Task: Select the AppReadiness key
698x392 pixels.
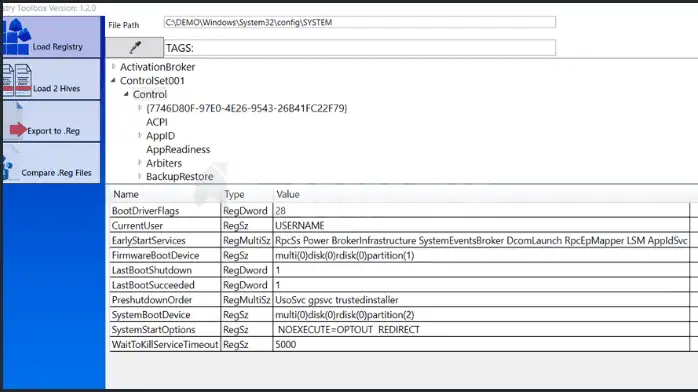Action: click(178, 150)
